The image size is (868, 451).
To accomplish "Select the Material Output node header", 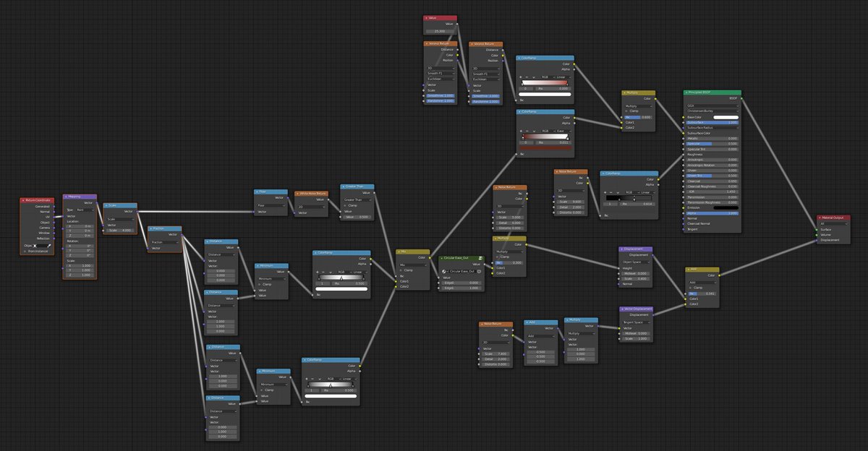I will click(833, 218).
